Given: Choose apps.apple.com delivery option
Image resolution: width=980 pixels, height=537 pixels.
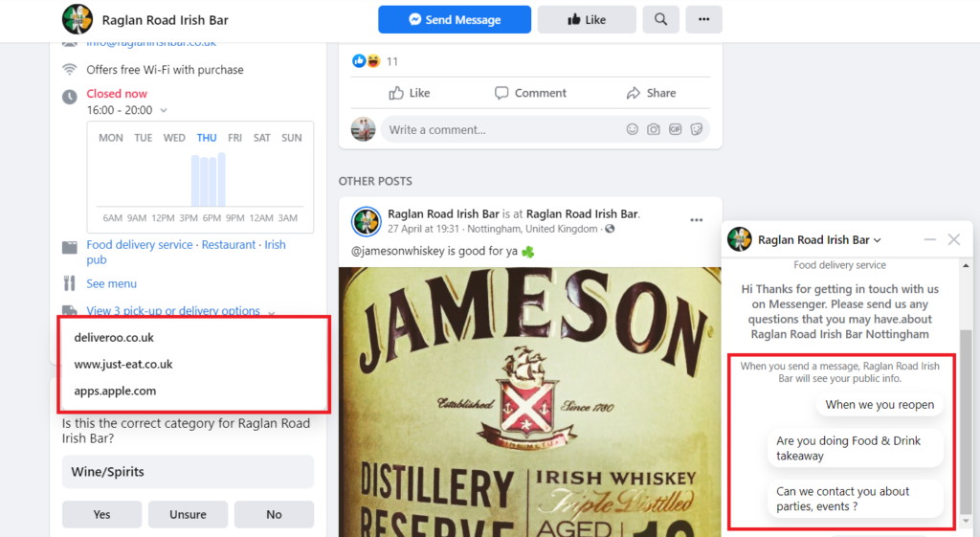Looking at the screenshot, I should [x=115, y=391].
